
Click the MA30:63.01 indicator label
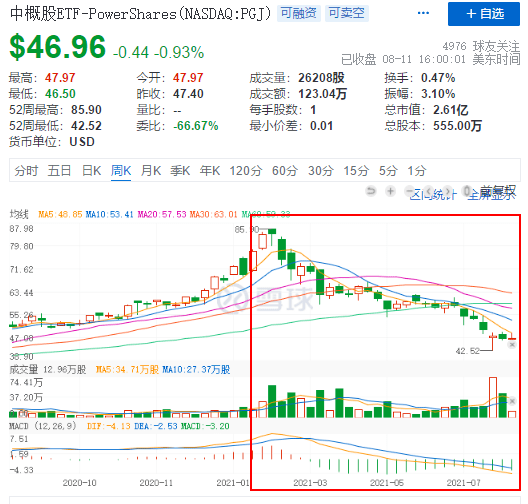[x=213, y=214]
